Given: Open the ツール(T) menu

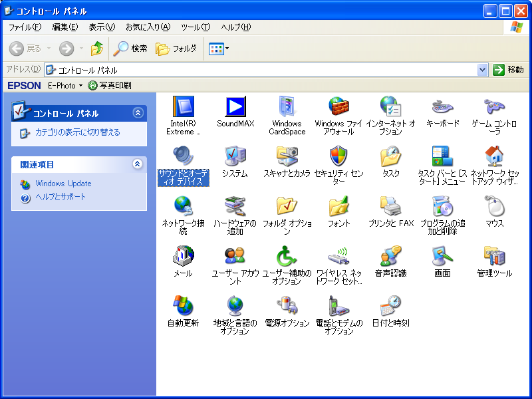Looking at the screenshot, I should coord(195,27).
